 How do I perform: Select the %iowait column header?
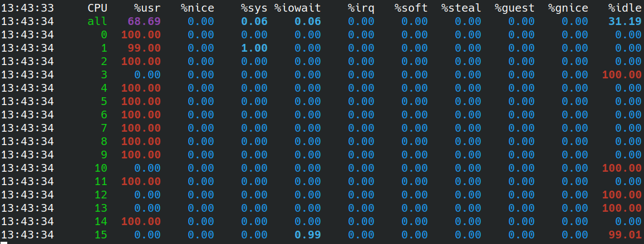point(298,8)
